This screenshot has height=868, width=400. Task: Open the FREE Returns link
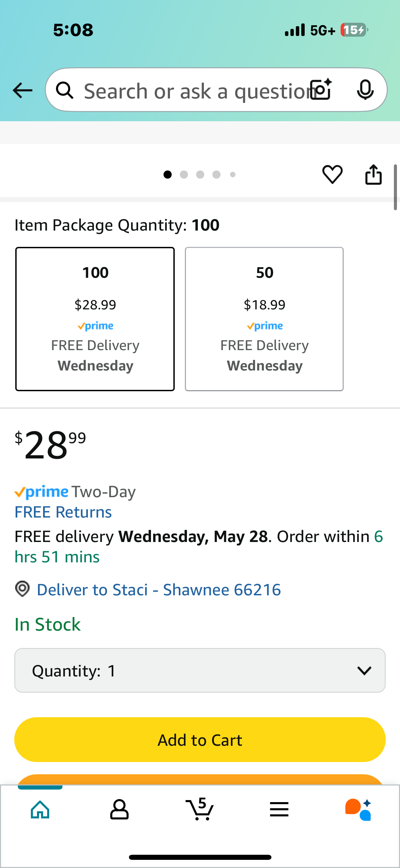click(63, 512)
